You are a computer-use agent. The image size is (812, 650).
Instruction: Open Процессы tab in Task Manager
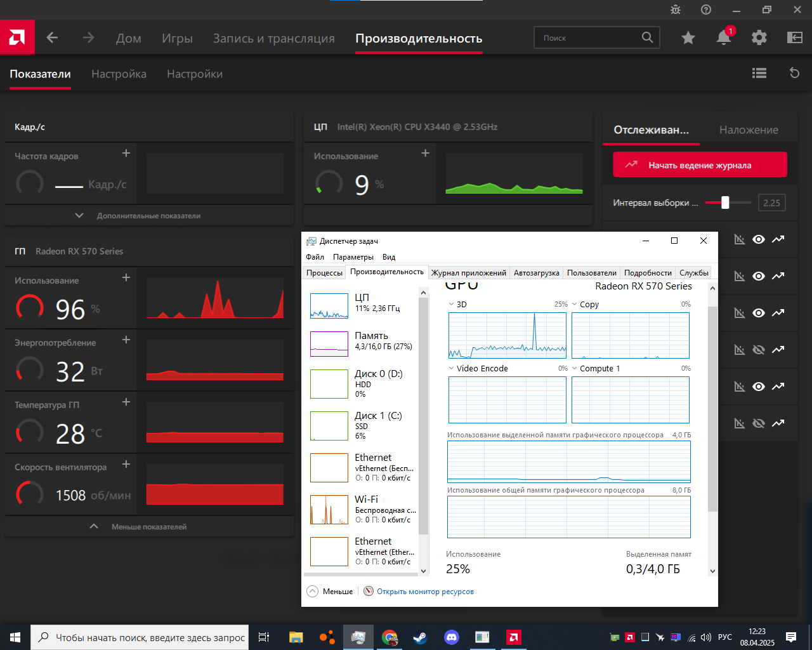coord(324,273)
